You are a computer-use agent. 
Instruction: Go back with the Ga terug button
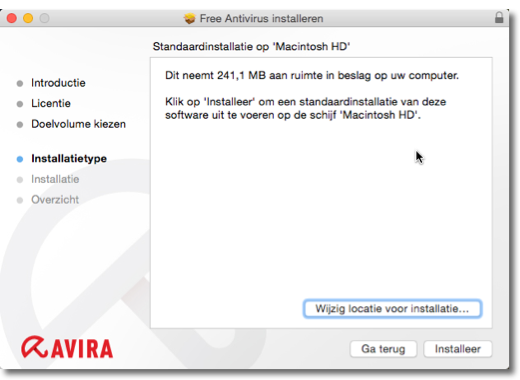[383, 349]
